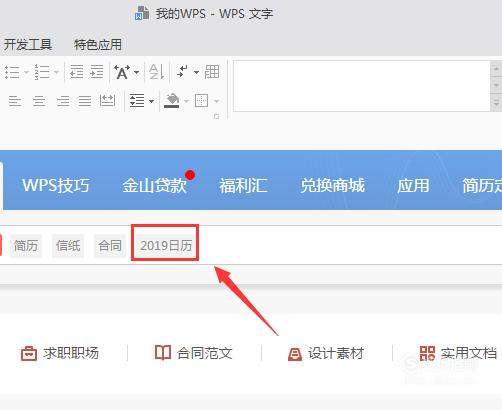Open Chinese typography dropdown arrow

(x=136, y=72)
